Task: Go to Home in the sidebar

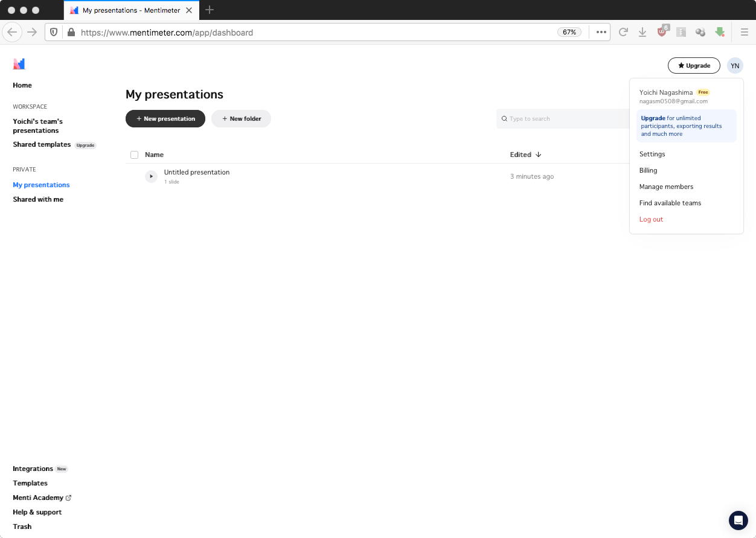Action: point(22,85)
